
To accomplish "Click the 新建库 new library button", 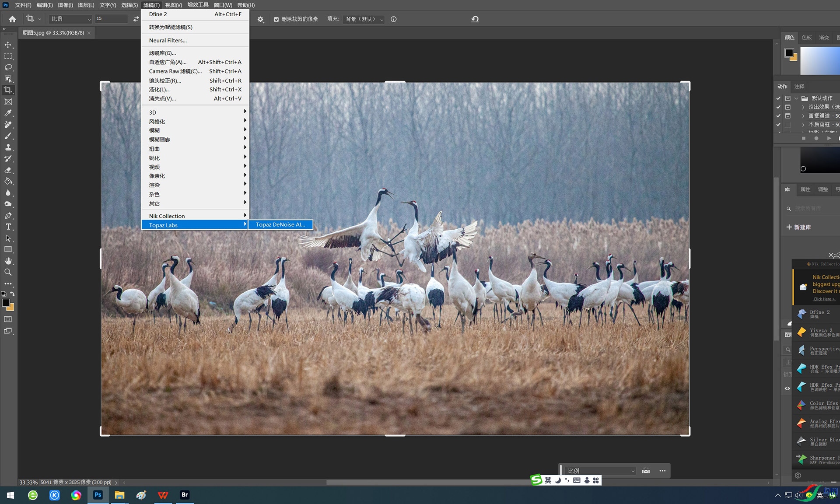I will (798, 227).
